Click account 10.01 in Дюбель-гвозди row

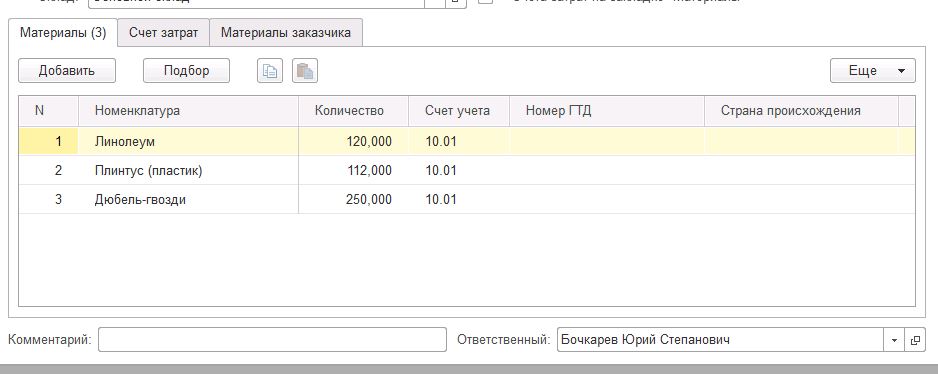[x=459, y=199]
